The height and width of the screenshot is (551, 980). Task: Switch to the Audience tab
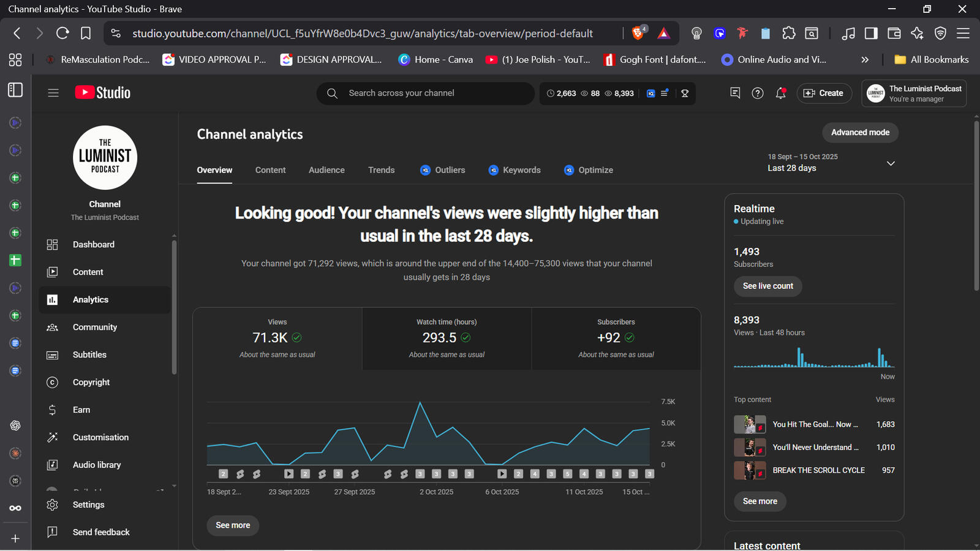click(x=326, y=170)
